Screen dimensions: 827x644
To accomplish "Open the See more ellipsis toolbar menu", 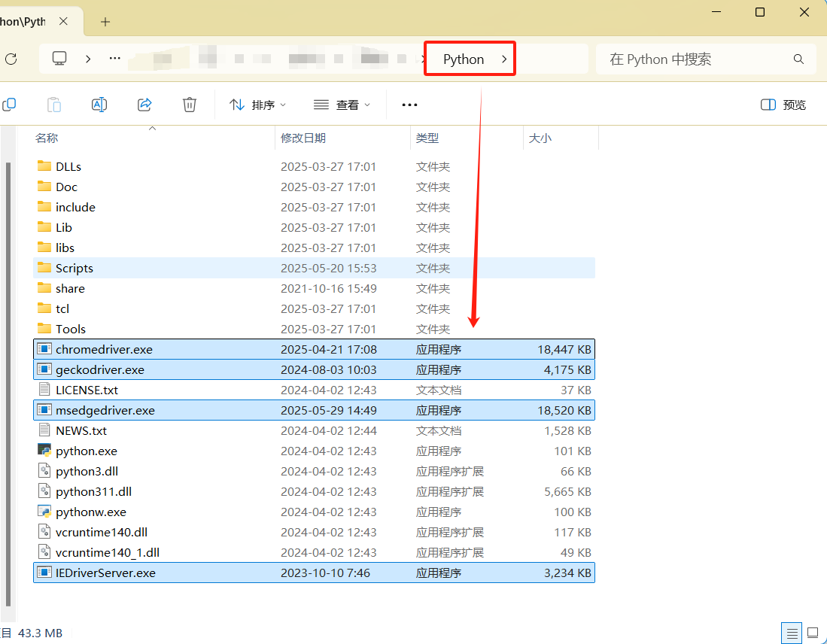I will coord(410,105).
